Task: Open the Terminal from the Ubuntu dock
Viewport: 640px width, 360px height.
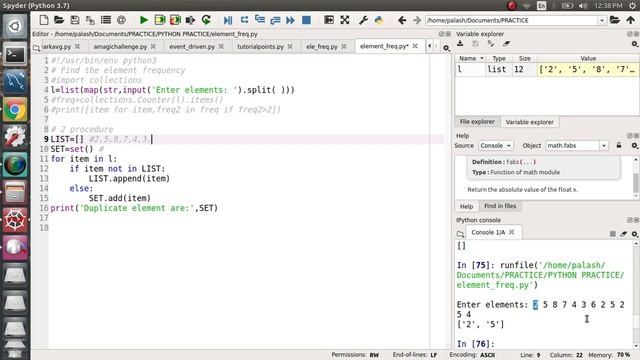Action: click(x=15, y=54)
